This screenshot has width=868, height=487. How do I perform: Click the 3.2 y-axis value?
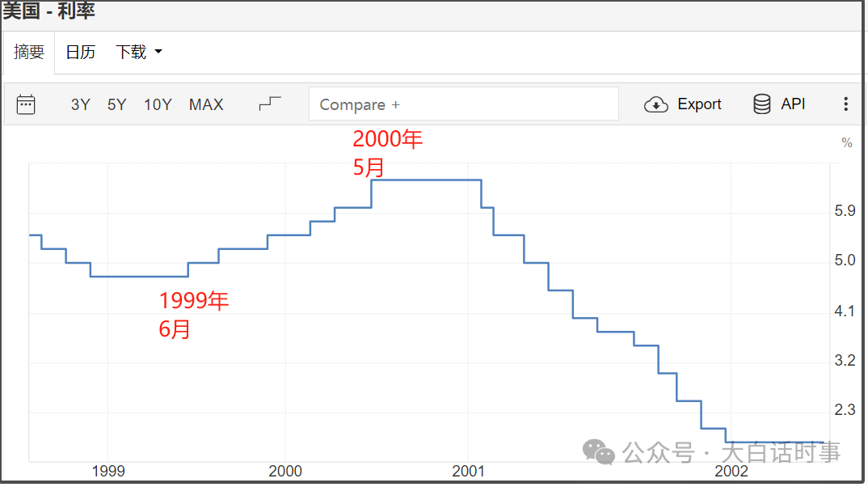point(845,361)
